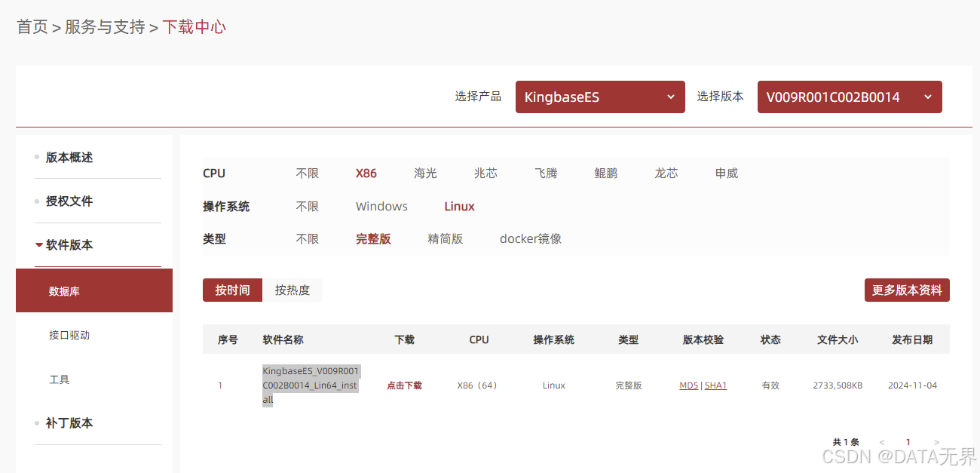Filter operating system by Windows
980x473 pixels.
coord(381,207)
